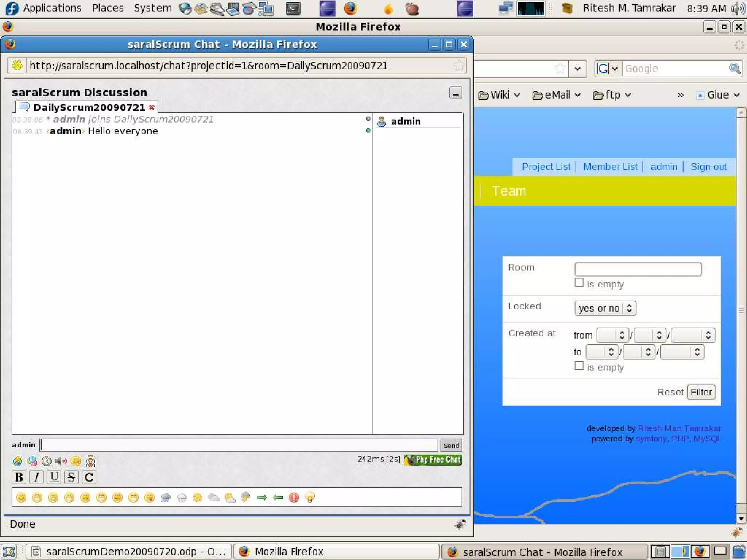Click the clock timestamp icon
This screenshot has height=560, width=747.
pos(47,461)
